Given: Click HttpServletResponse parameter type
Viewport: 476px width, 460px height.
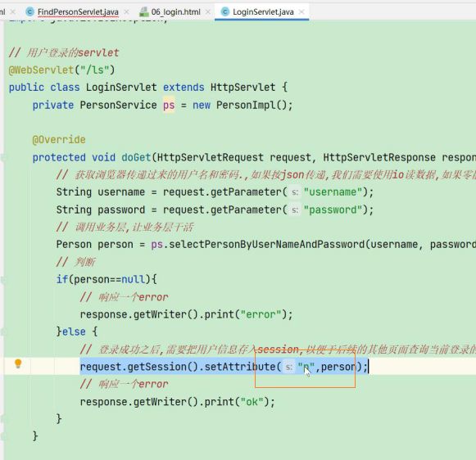Looking at the screenshot, I should [379, 157].
